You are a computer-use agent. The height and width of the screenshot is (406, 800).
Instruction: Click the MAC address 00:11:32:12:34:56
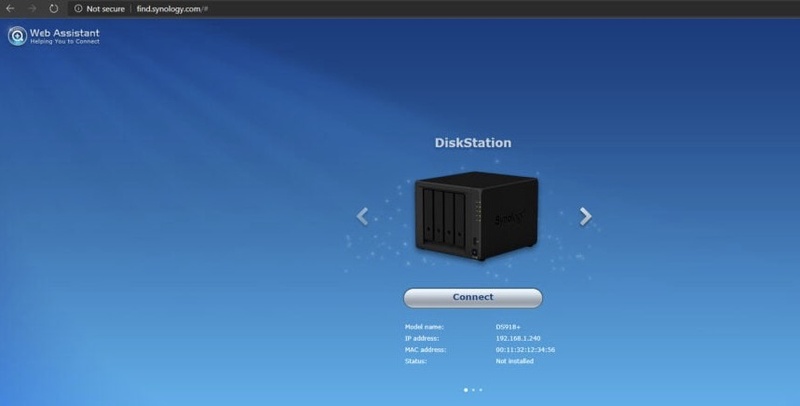tap(525, 350)
